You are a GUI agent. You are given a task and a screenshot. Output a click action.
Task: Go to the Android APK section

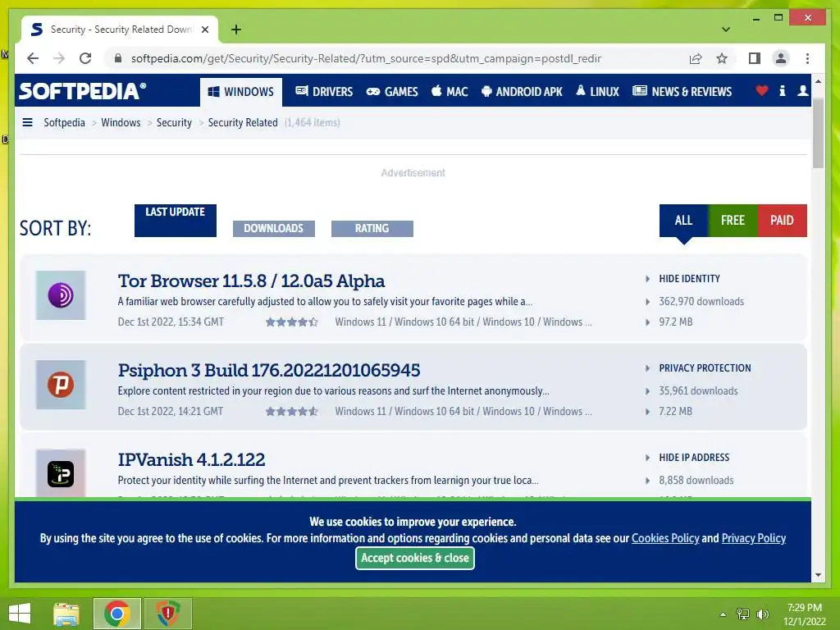point(522,92)
